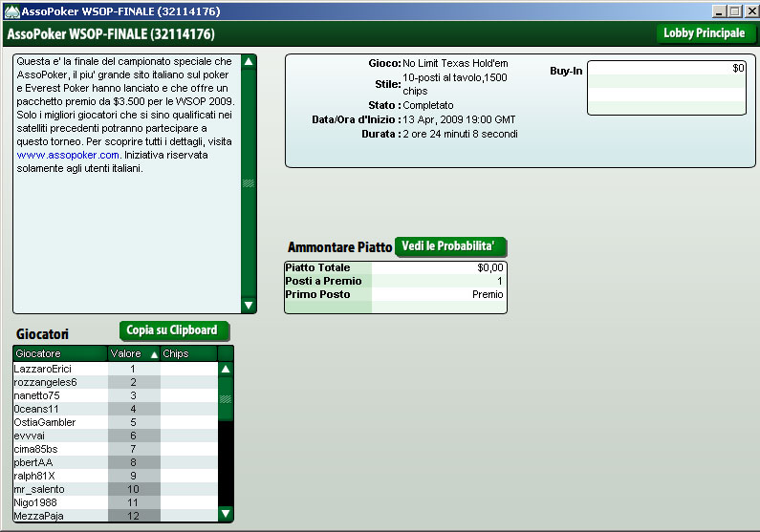
Task: Click players list scrollbar thumb
Action: [x=226, y=398]
